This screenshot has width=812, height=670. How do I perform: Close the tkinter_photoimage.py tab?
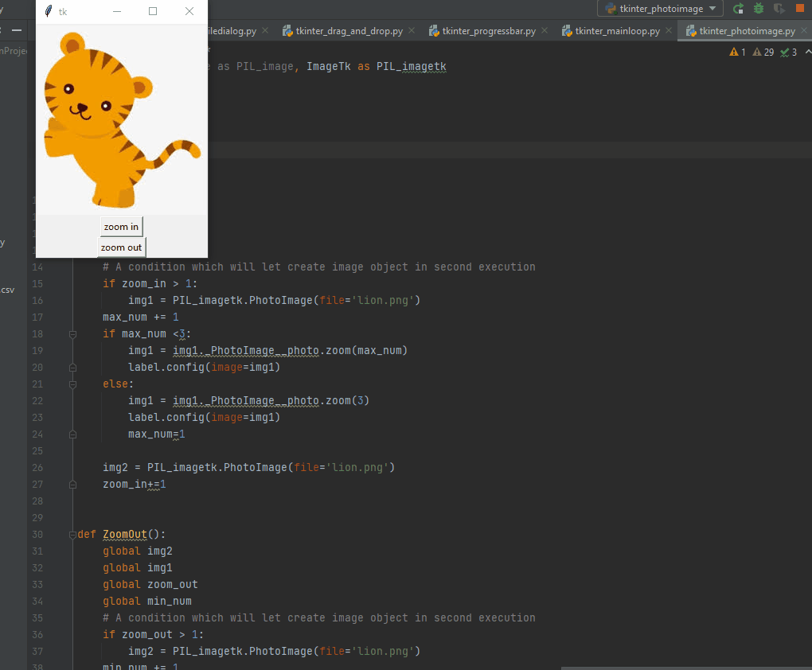tap(803, 31)
